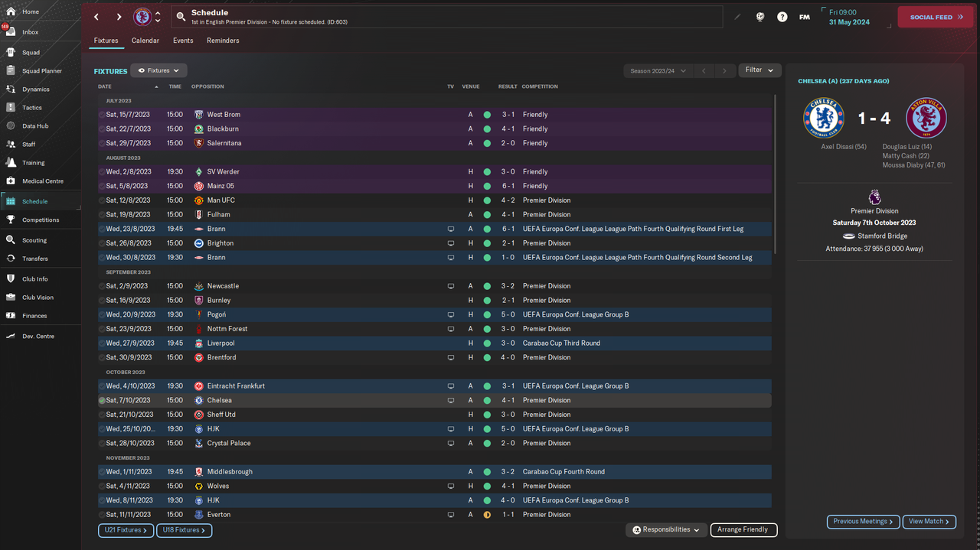Toggle reminder circle on Fulham row

coord(102,215)
